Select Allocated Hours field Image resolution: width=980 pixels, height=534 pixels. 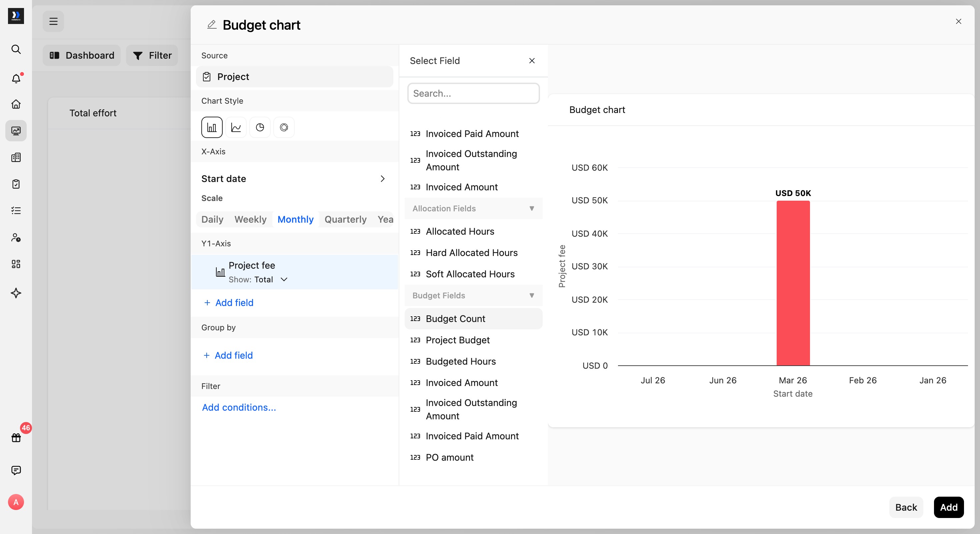click(x=473, y=232)
